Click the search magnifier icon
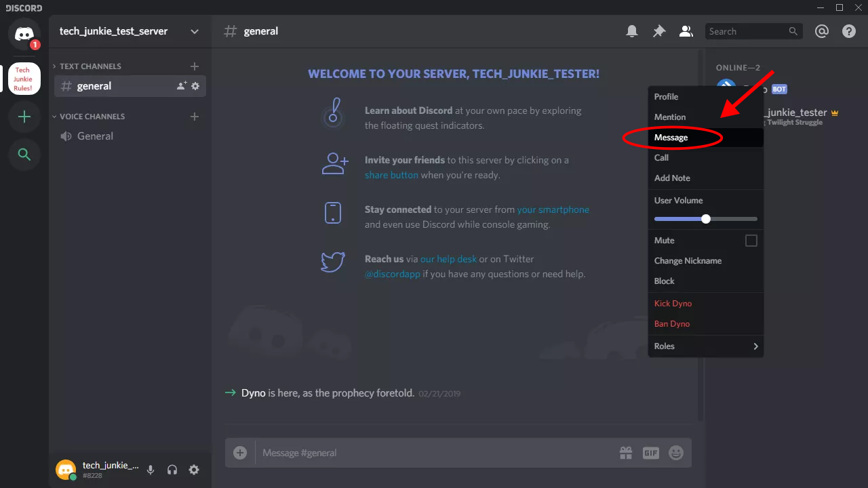The width and height of the screenshot is (868, 488). 793,31
